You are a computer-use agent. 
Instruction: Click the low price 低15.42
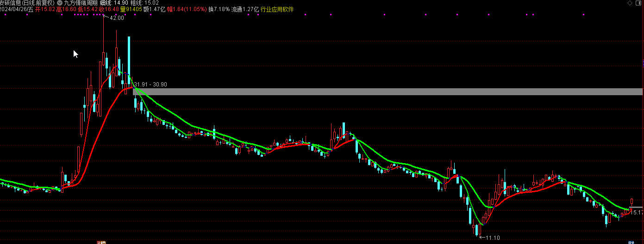pos(87,9)
